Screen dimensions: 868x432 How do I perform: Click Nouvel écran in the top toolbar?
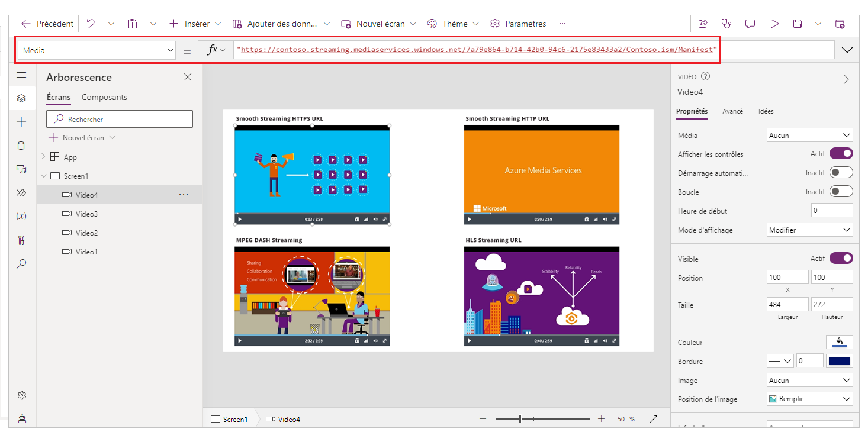(x=379, y=24)
